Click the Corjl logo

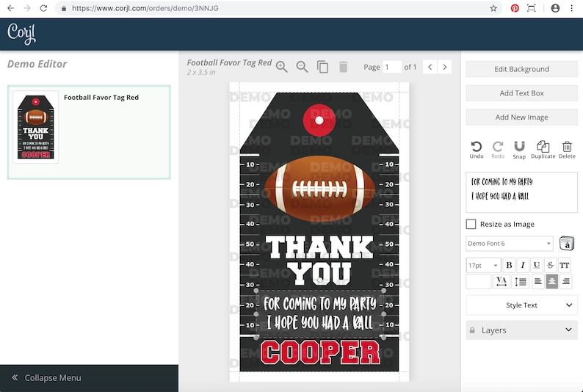click(x=21, y=34)
